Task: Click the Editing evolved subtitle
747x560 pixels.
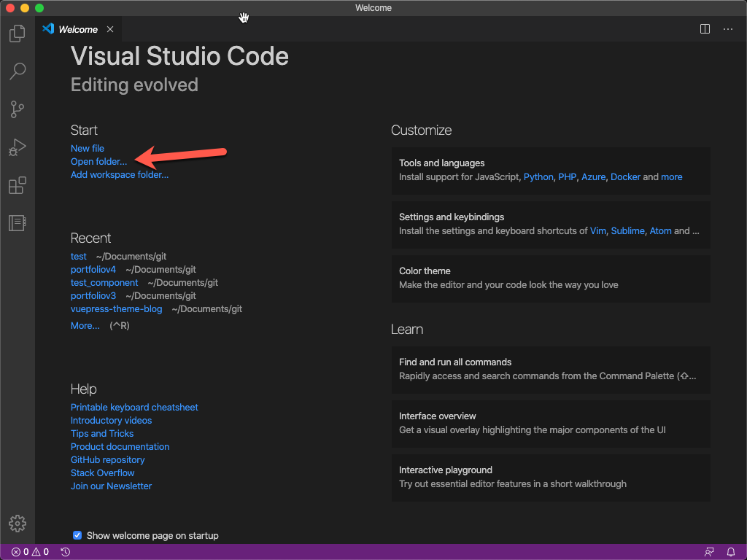Action: tap(134, 85)
